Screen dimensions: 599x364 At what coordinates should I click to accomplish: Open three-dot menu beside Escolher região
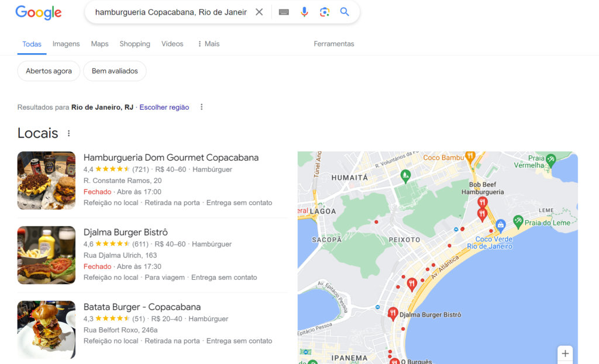(x=202, y=108)
